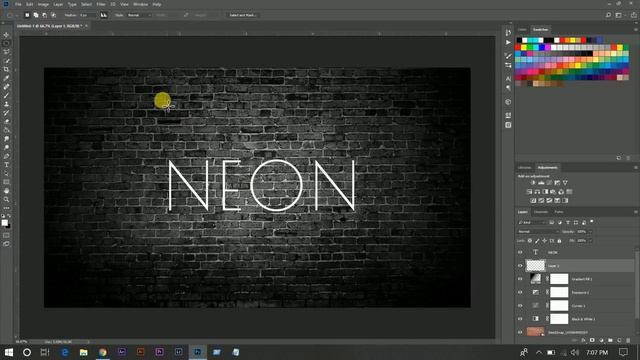The height and width of the screenshot is (360, 640).
Task: Click the Anti-alias option in options bar
Action: tap(104, 15)
